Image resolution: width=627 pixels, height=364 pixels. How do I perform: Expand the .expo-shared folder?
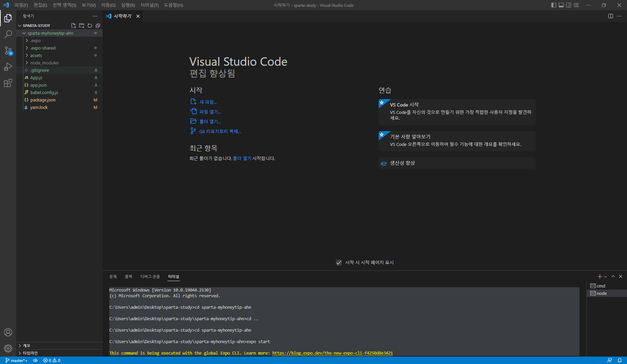(x=59, y=48)
